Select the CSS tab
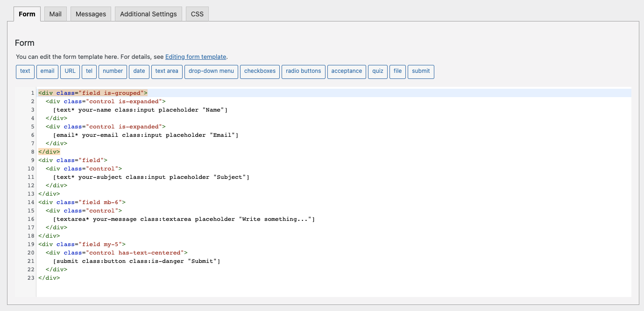This screenshot has height=311, width=644. pyautogui.click(x=198, y=14)
